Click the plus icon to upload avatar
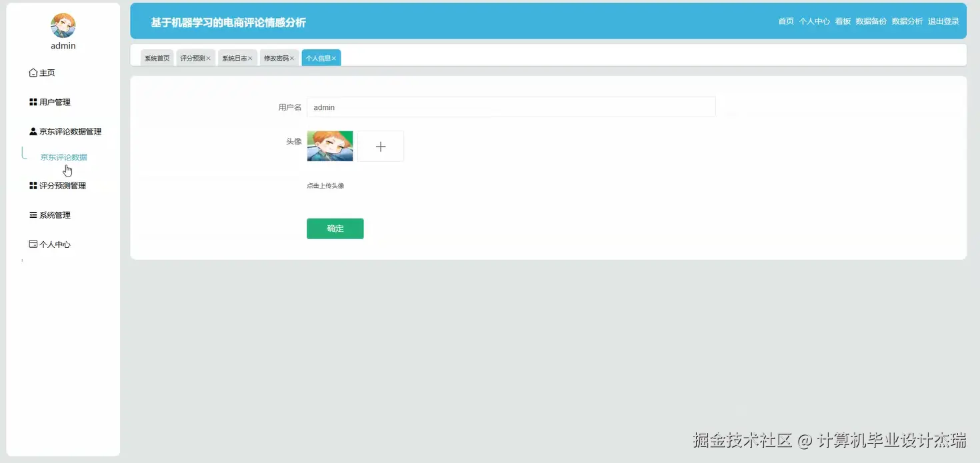Screen dimensions: 980x463 (x=380, y=146)
